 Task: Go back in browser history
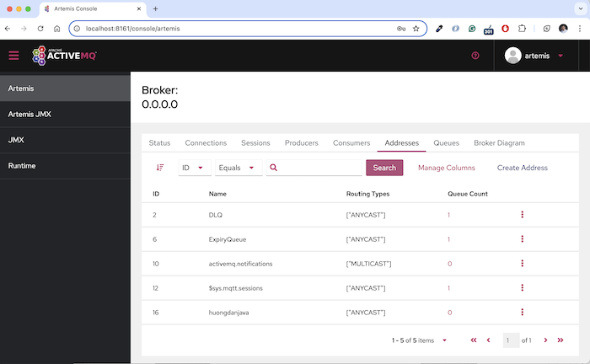[8, 29]
